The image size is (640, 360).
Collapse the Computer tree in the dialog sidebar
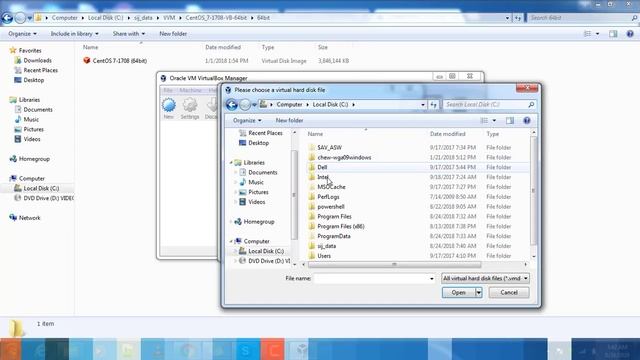tap(231, 241)
